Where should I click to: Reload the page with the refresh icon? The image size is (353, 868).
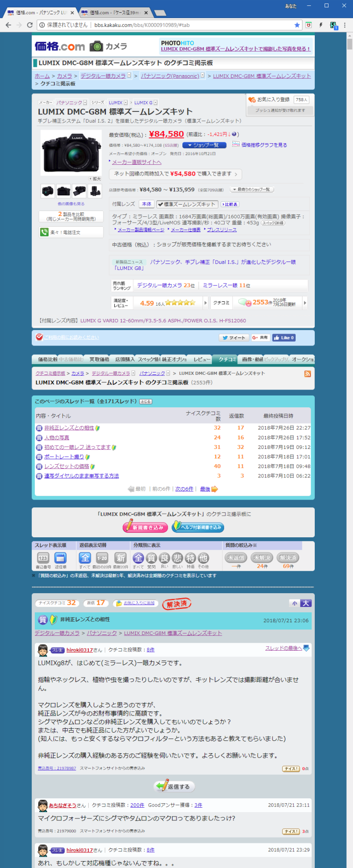30,25
